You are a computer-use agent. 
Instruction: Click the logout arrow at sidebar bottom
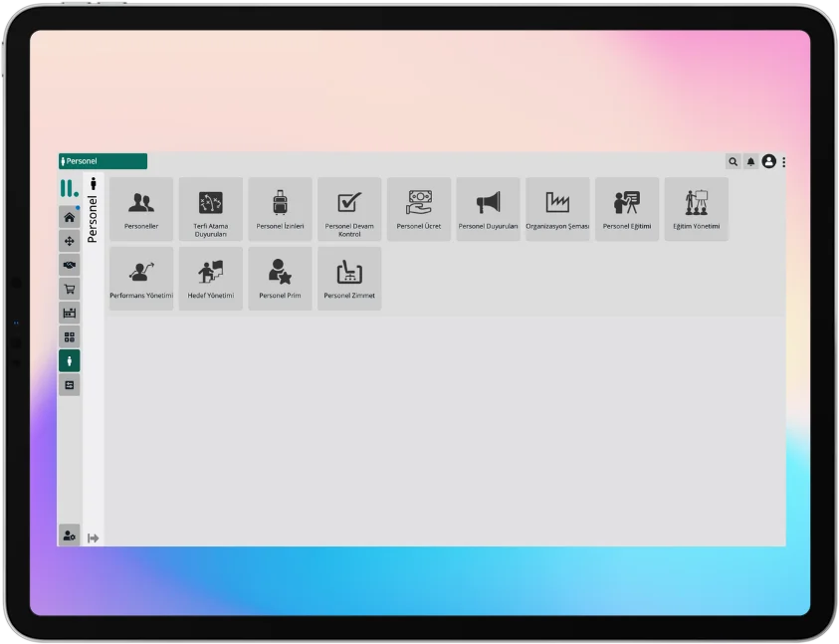(x=94, y=537)
